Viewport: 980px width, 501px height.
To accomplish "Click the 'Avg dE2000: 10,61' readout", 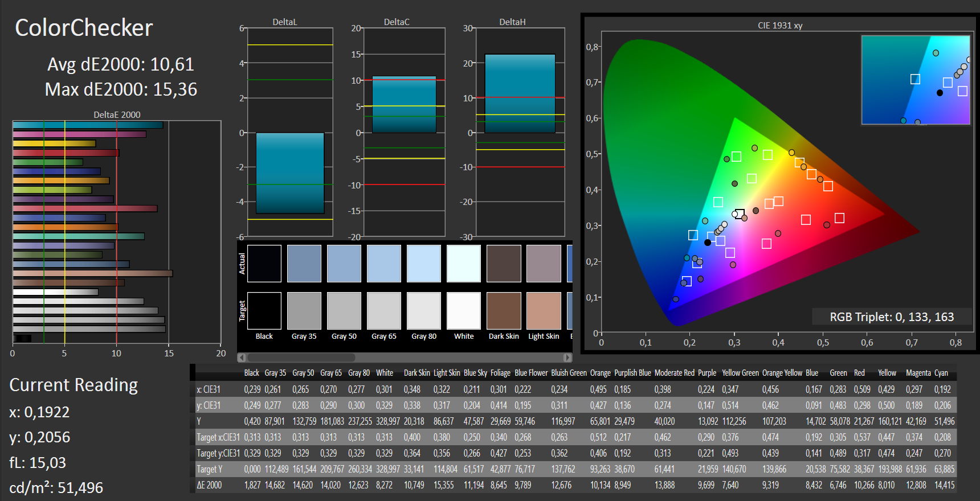I will coord(121,64).
